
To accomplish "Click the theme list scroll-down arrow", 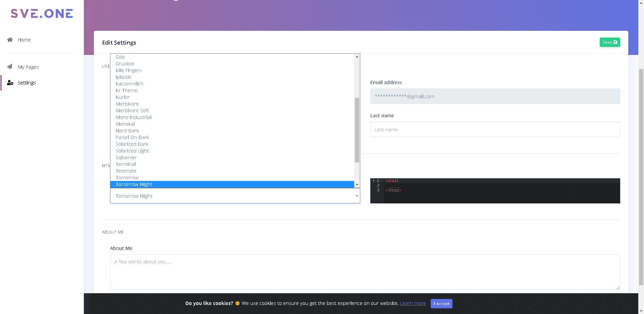I will 357,185.
